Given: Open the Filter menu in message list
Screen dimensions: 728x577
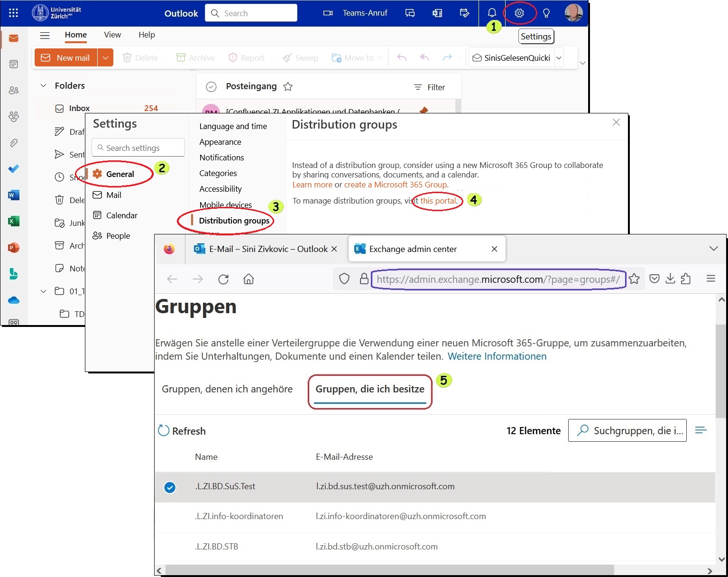Looking at the screenshot, I should click(x=429, y=87).
